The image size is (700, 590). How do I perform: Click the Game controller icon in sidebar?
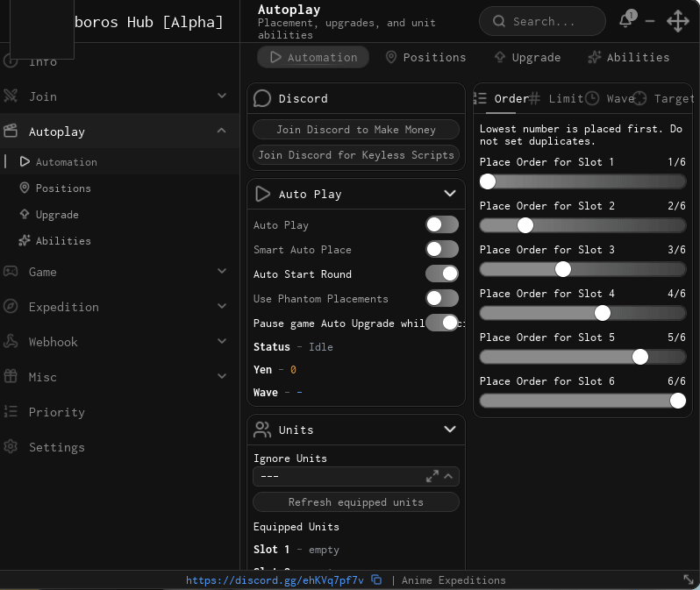(11, 272)
